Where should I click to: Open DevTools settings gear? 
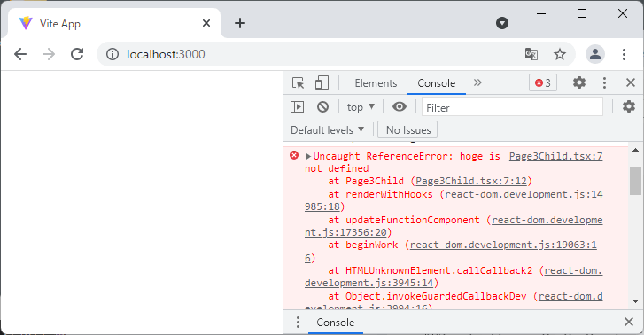point(579,82)
